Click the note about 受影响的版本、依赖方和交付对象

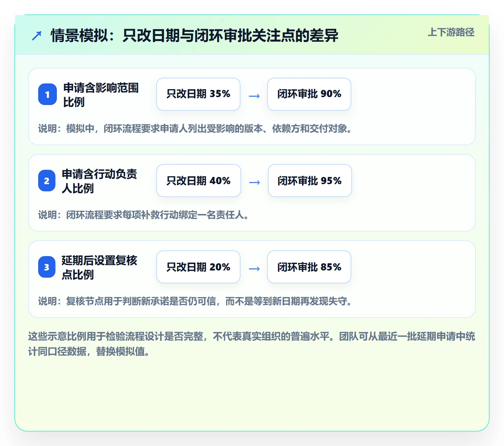[195, 128]
